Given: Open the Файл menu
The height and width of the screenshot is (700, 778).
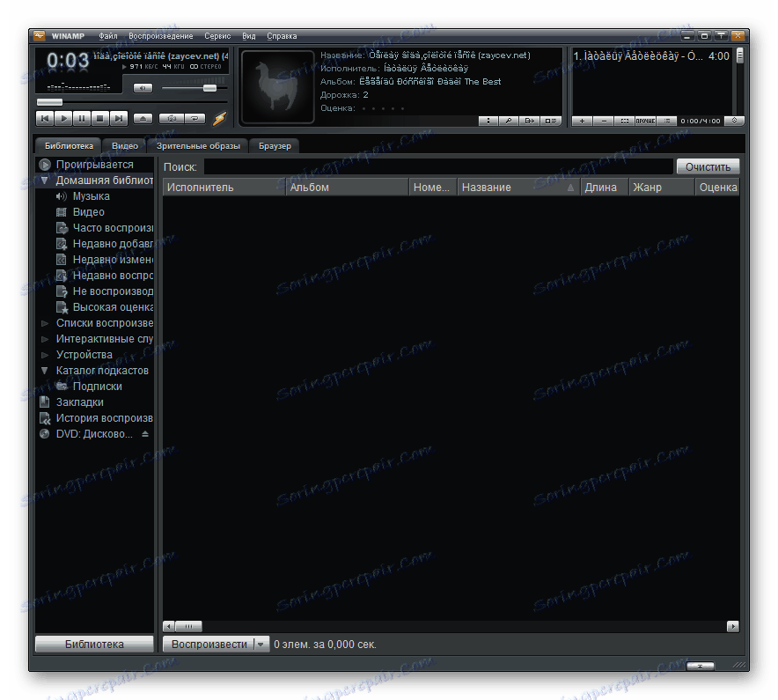Looking at the screenshot, I should point(107,36).
